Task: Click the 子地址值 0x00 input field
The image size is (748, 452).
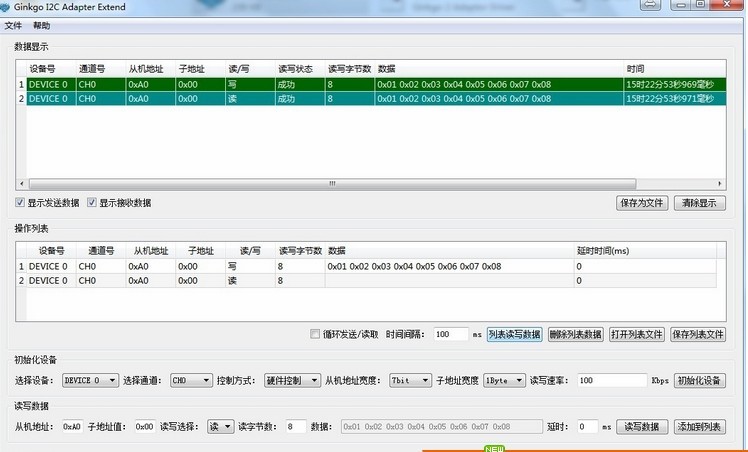Action: (144, 427)
